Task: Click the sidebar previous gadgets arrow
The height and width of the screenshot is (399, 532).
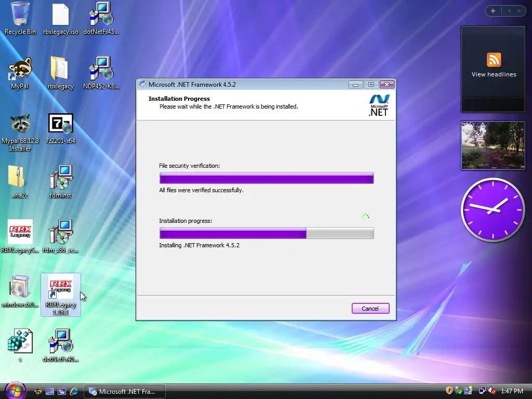Action: tap(509, 11)
